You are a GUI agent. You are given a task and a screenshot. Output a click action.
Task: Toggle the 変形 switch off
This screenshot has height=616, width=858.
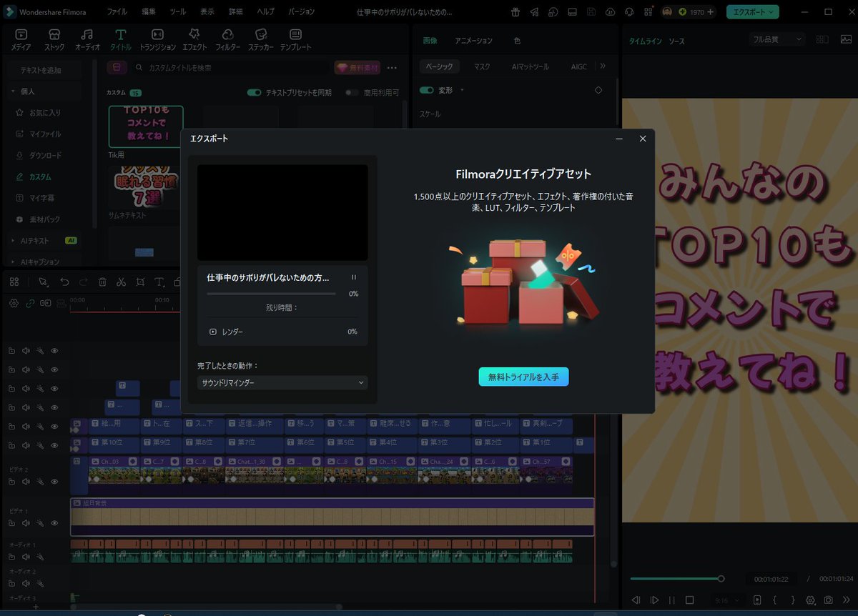[427, 90]
